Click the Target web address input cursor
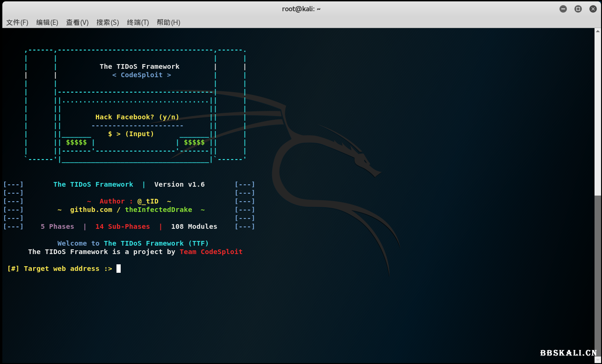The width and height of the screenshot is (602, 364). (118, 268)
